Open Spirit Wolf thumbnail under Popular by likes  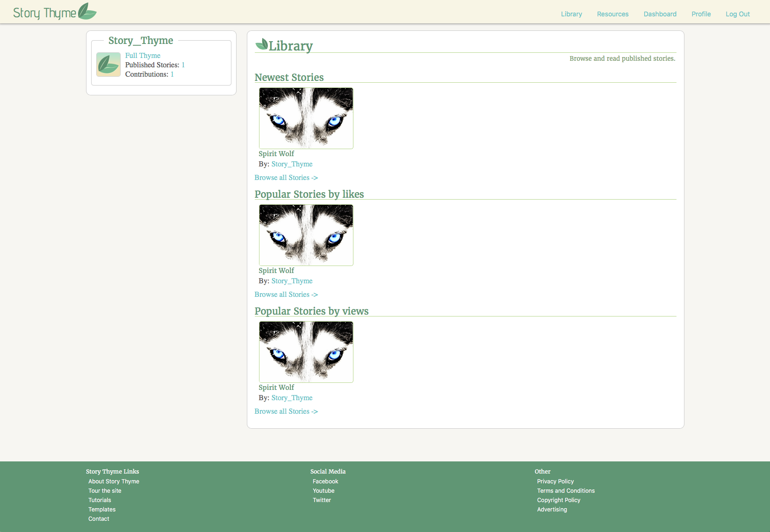[306, 235]
